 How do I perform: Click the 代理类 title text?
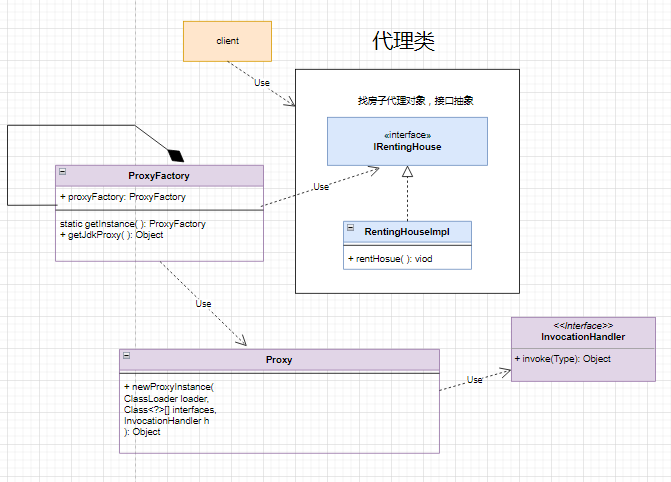(x=403, y=42)
